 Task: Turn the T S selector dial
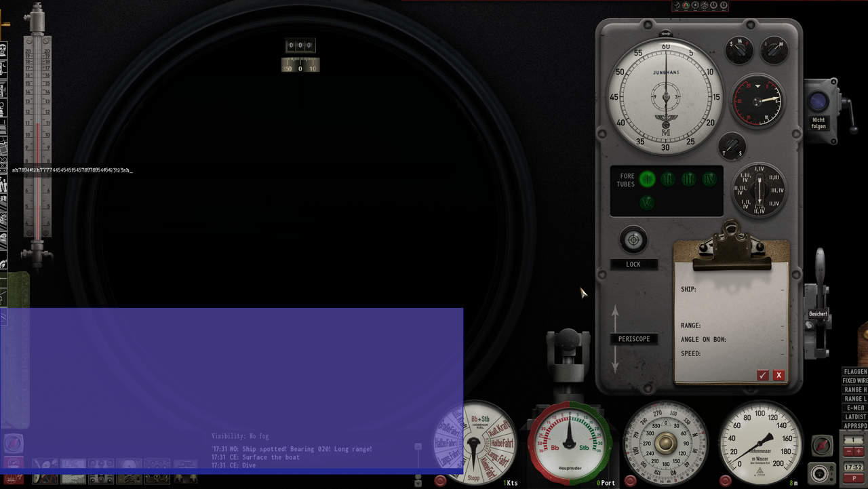(732, 146)
